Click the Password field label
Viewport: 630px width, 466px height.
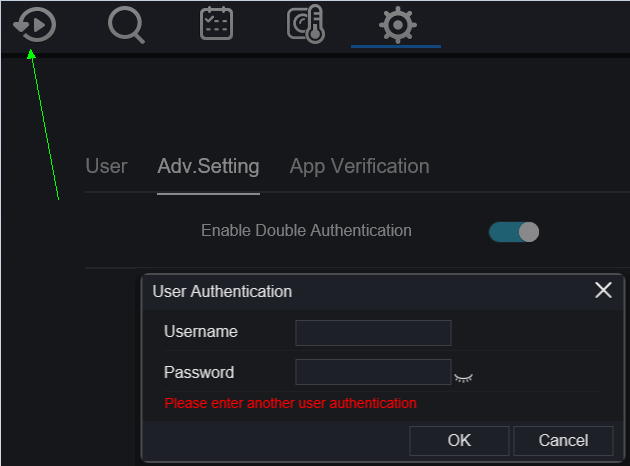point(199,372)
